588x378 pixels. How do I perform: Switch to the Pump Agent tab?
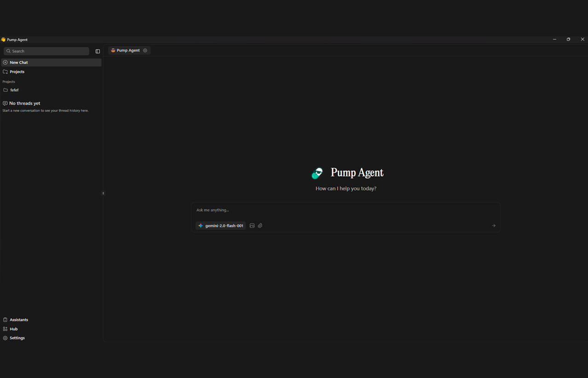point(128,50)
